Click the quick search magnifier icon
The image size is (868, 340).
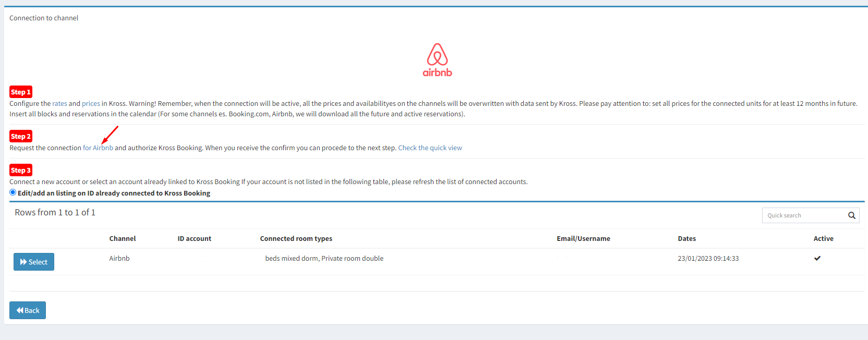(x=852, y=215)
